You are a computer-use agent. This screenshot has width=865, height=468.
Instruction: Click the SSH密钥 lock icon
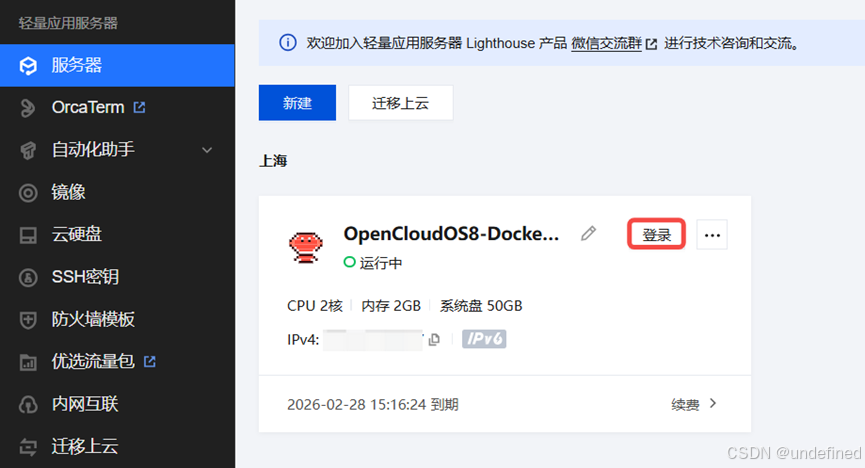point(28,277)
